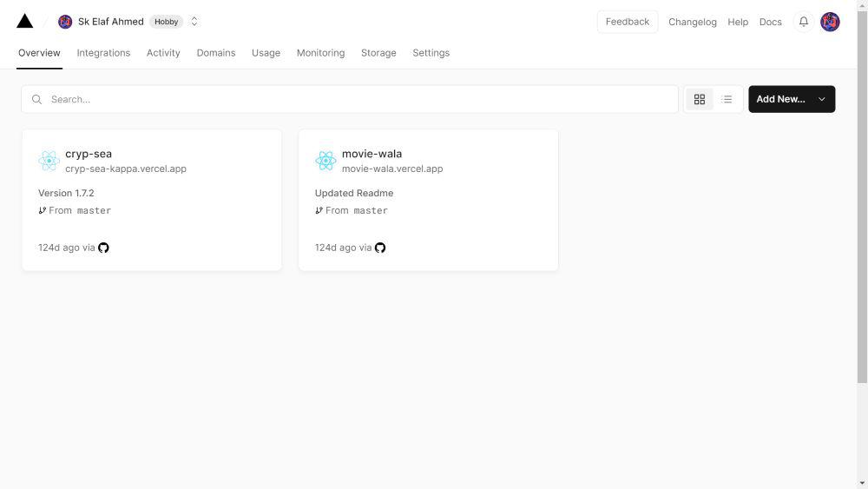Open the Storage tab

378,53
